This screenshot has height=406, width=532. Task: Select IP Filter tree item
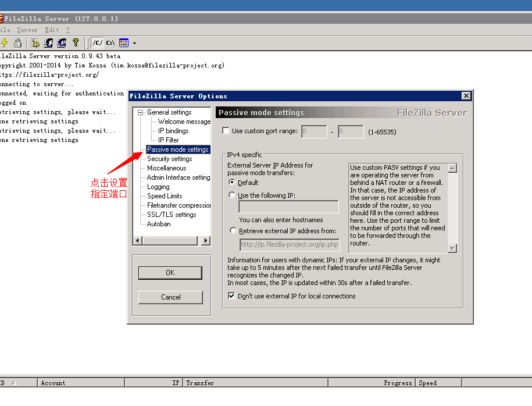[x=168, y=140]
